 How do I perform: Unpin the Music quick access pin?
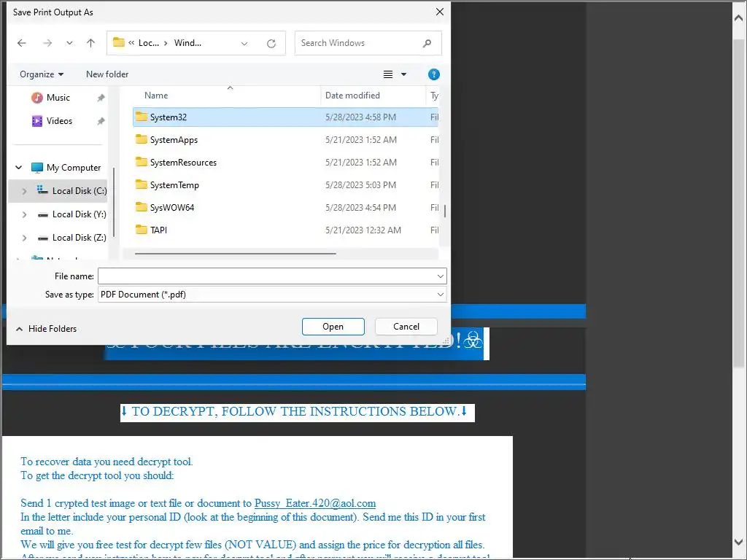pyautogui.click(x=101, y=98)
